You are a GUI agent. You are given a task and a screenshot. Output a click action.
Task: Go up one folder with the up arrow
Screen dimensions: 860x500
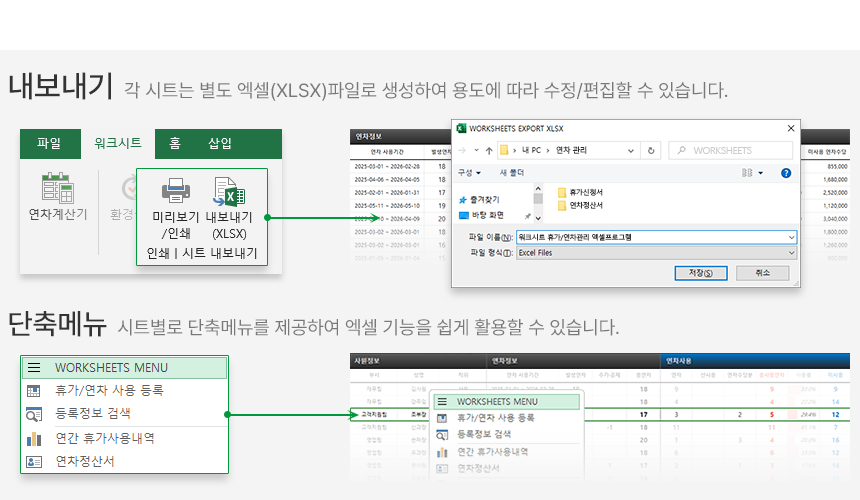click(487, 150)
